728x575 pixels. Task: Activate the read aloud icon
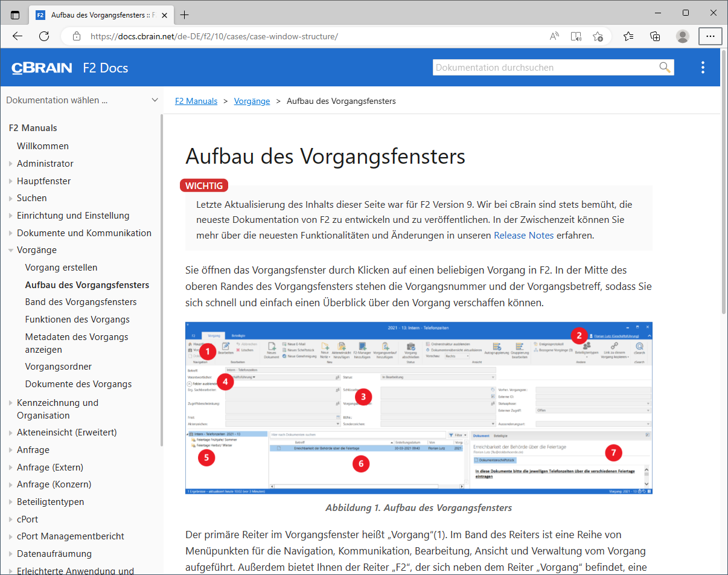(x=554, y=36)
